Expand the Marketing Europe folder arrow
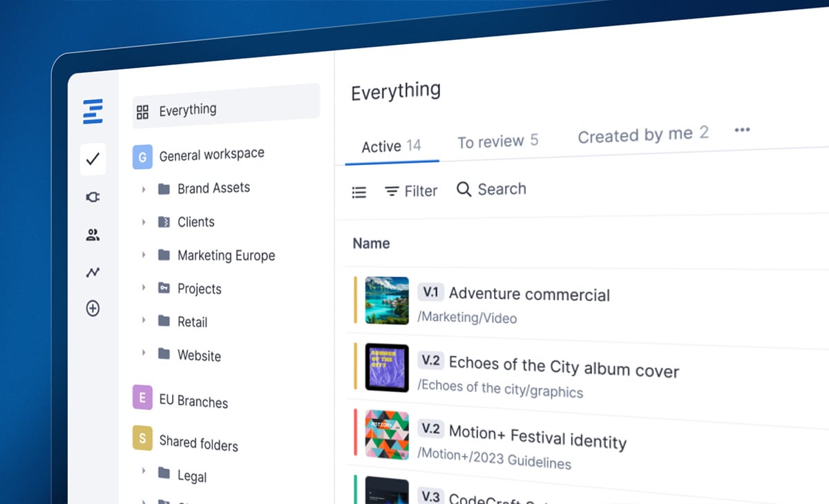This screenshot has height=504, width=829. tap(144, 255)
